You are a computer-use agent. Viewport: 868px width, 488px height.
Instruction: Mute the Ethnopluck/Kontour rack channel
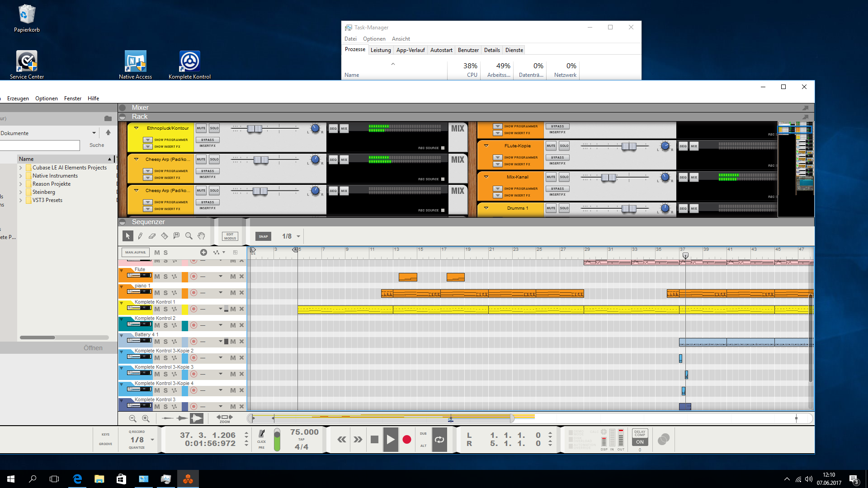pos(201,128)
